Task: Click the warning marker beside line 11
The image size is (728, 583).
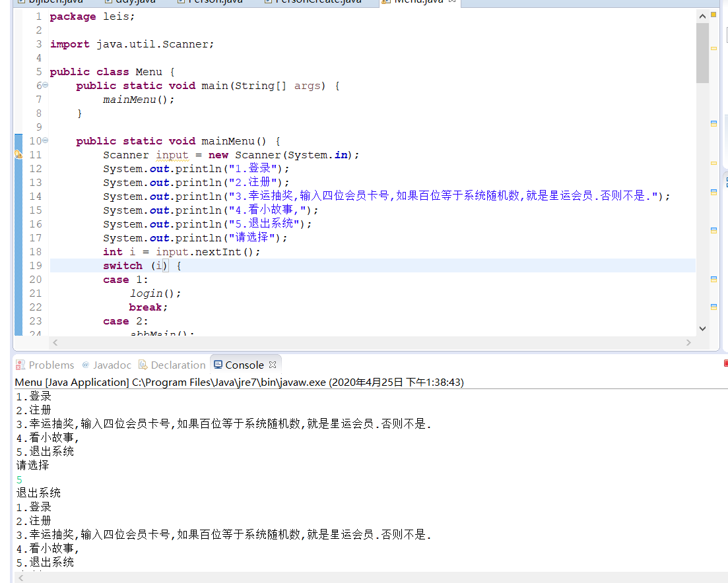Action: tap(18, 154)
